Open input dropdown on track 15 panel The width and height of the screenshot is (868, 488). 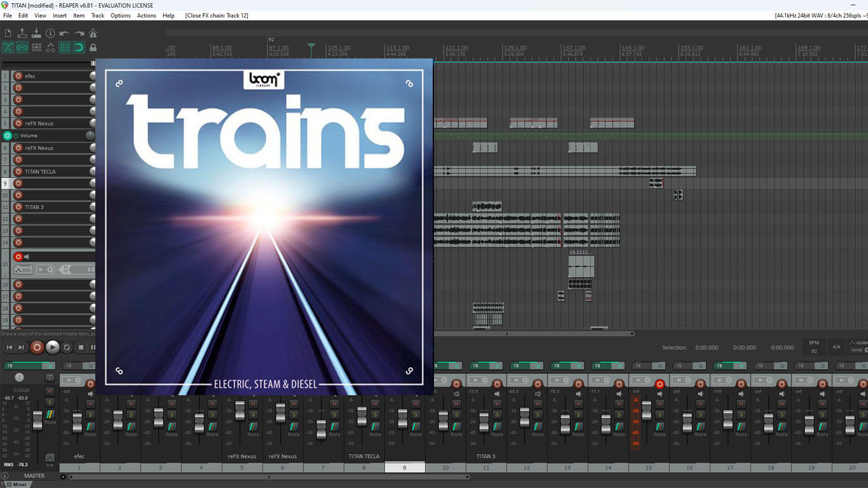(45, 269)
